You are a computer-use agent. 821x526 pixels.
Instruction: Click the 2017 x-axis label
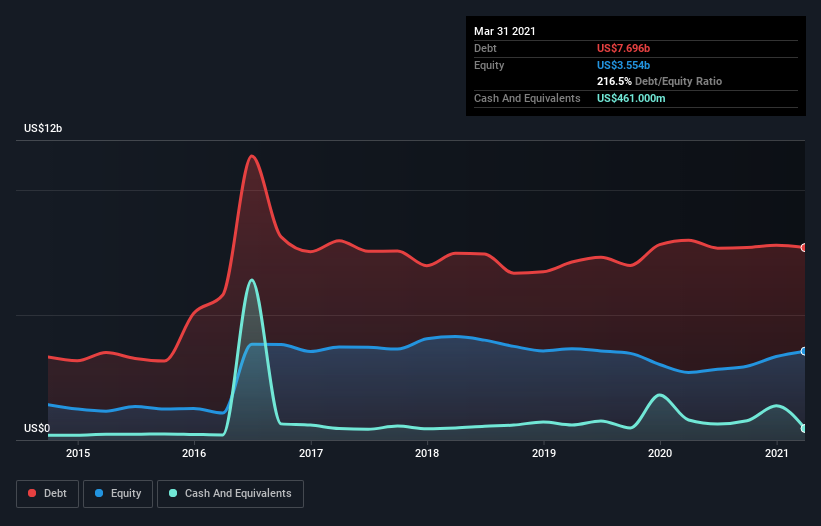[x=310, y=453]
